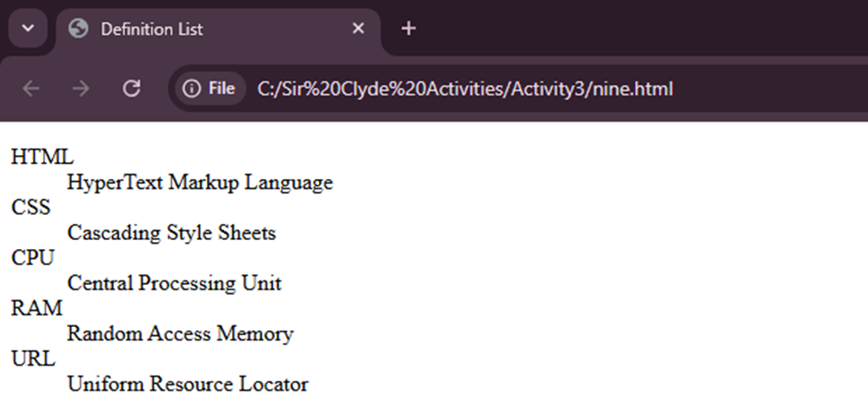The height and width of the screenshot is (405, 868).
Task: Open a new tab with plus button
Action: [408, 29]
